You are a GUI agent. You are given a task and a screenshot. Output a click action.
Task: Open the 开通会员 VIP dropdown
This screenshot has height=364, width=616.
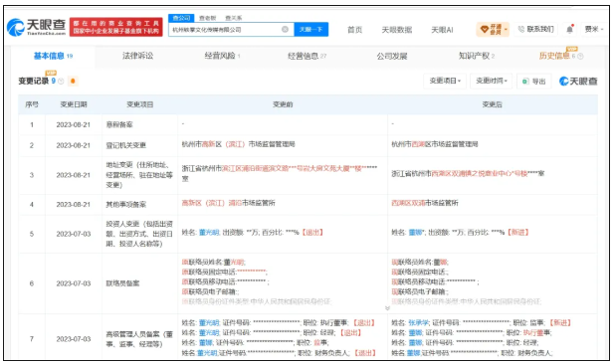coord(493,29)
